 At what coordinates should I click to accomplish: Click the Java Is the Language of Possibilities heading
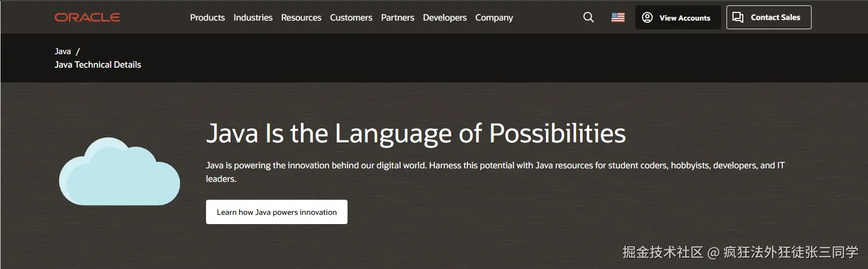pos(416,133)
